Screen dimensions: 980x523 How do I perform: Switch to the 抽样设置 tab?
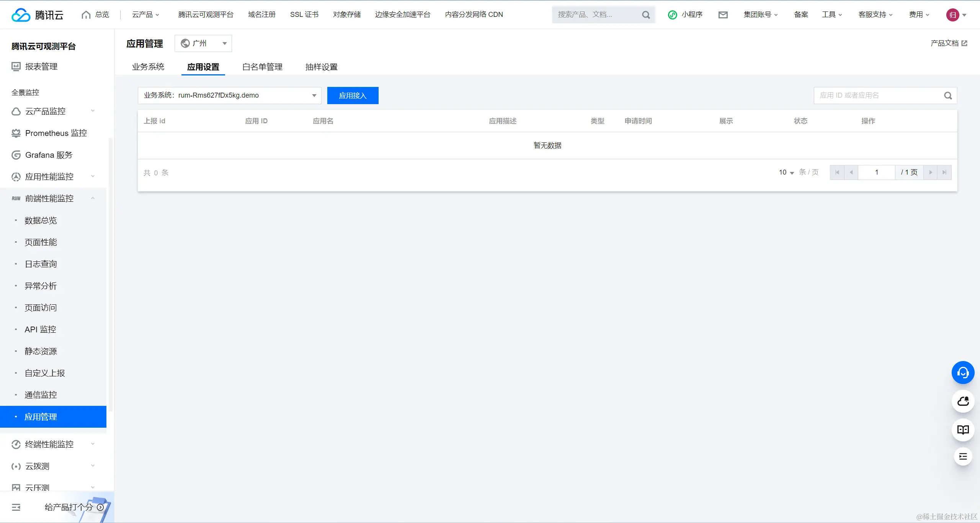tap(321, 67)
